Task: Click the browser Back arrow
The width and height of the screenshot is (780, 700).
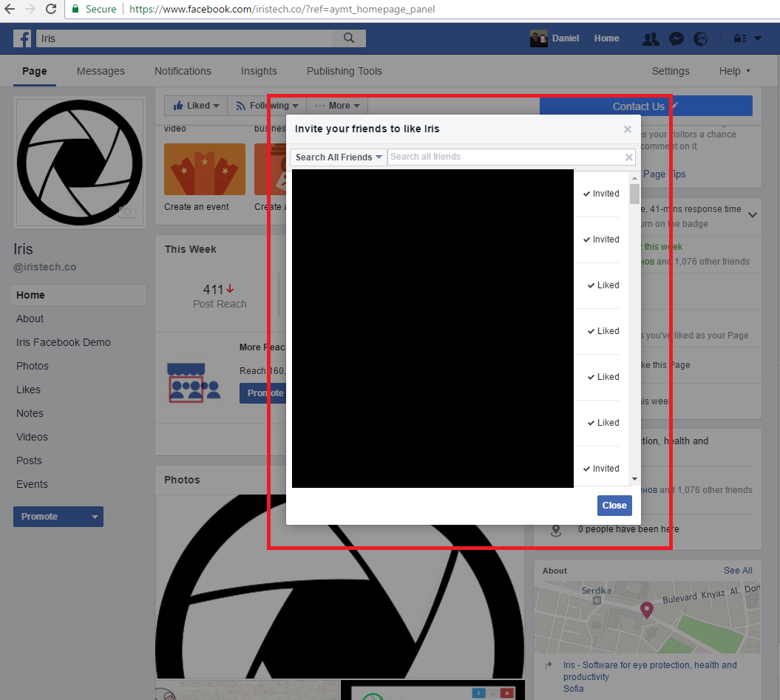Action: coord(10,9)
